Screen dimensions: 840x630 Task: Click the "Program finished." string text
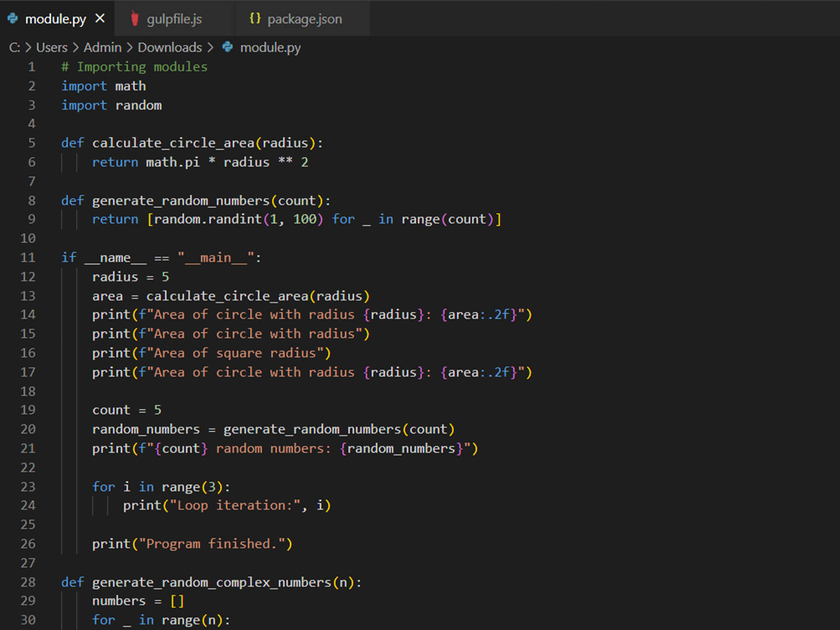pos(212,544)
